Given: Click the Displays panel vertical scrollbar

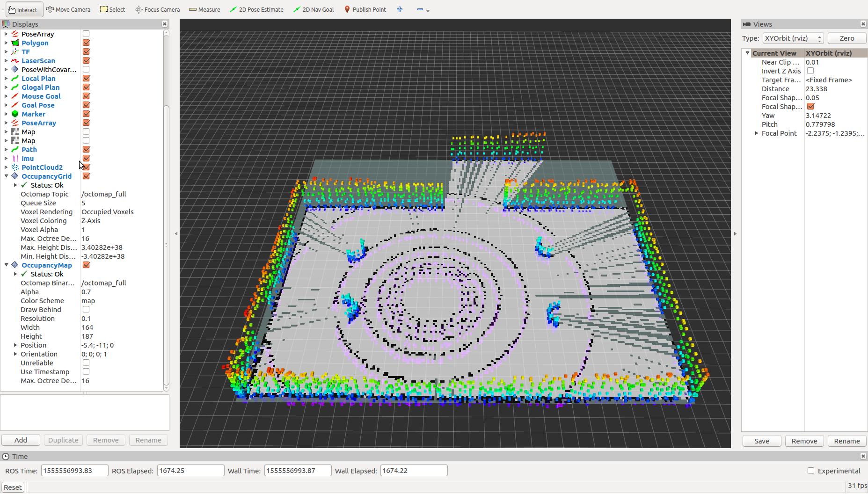Looking at the screenshot, I should click(x=166, y=246).
